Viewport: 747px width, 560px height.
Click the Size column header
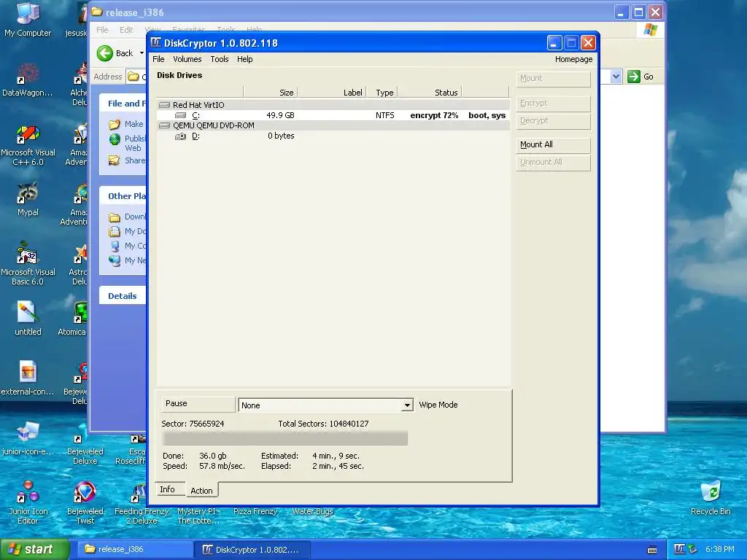point(270,93)
